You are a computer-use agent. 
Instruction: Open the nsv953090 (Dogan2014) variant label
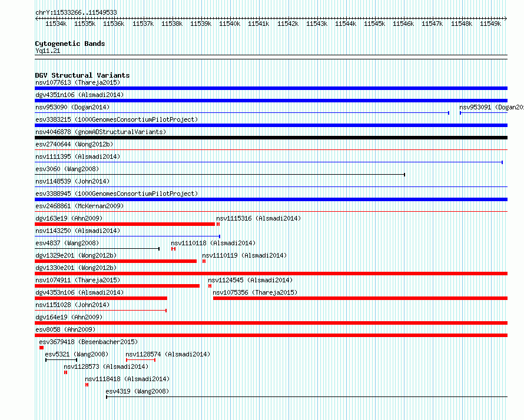point(72,107)
